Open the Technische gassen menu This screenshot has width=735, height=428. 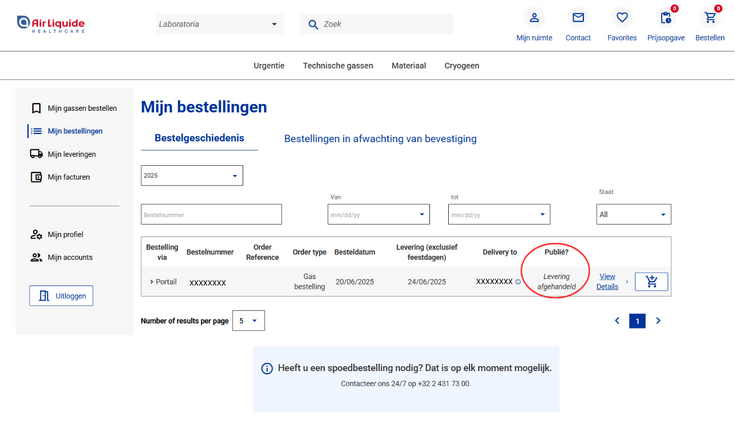338,66
